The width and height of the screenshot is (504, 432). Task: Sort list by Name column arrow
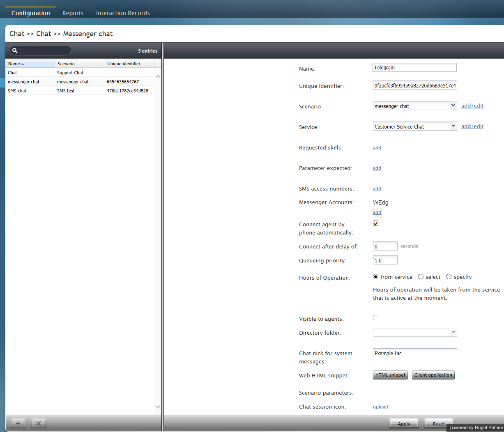[23, 64]
